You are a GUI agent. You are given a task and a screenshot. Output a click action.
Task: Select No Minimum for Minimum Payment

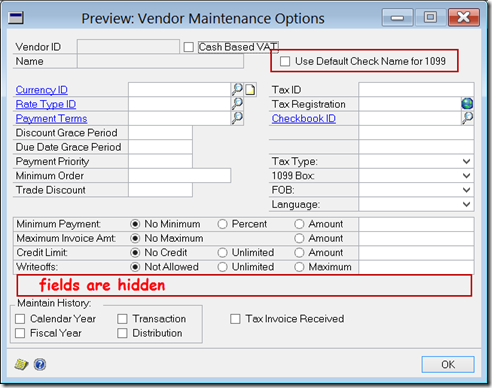point(135,224)
